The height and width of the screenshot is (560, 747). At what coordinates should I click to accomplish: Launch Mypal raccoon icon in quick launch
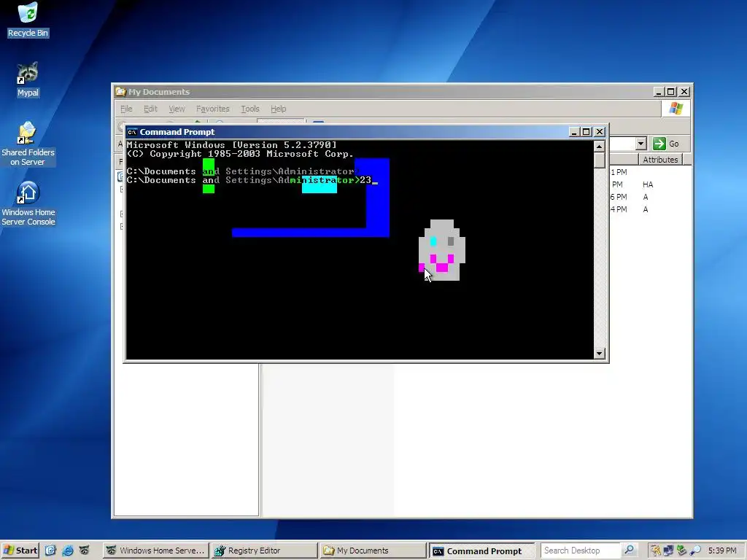pos(85,551)
